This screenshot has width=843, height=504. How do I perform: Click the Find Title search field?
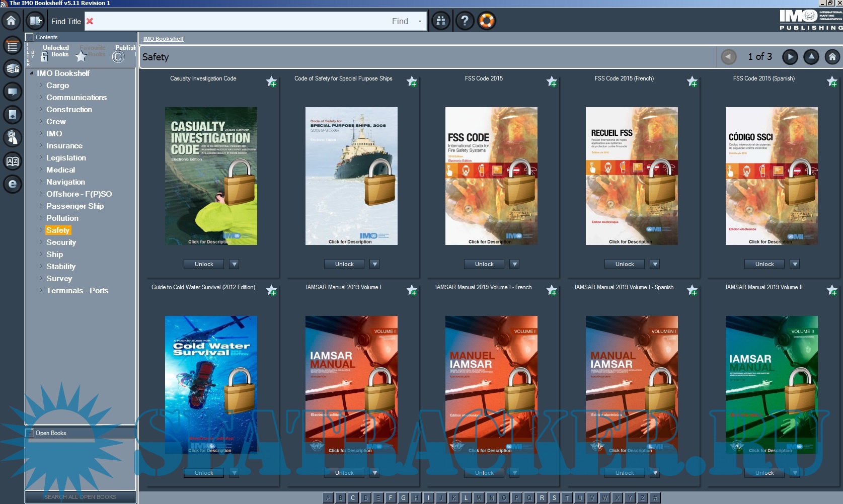[x=242, y=22]
